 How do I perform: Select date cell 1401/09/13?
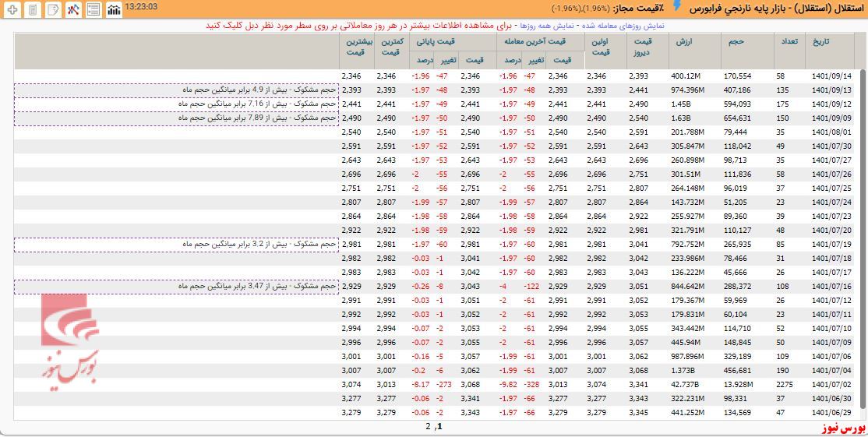click(831, 90)
